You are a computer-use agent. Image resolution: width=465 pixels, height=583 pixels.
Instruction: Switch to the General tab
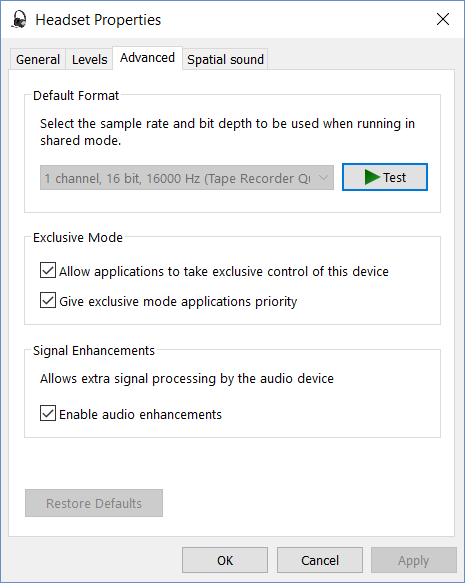tap(38, 59)
